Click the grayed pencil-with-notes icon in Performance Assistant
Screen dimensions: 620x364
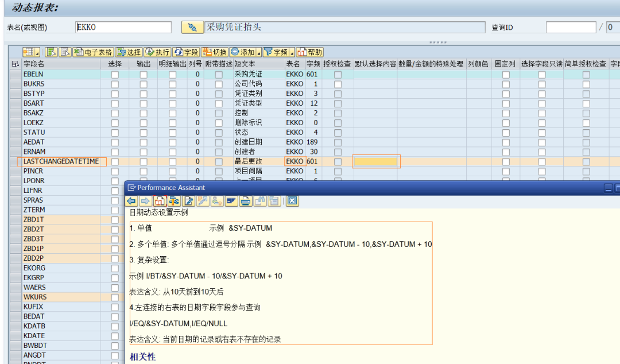click(x=203, y=201)
